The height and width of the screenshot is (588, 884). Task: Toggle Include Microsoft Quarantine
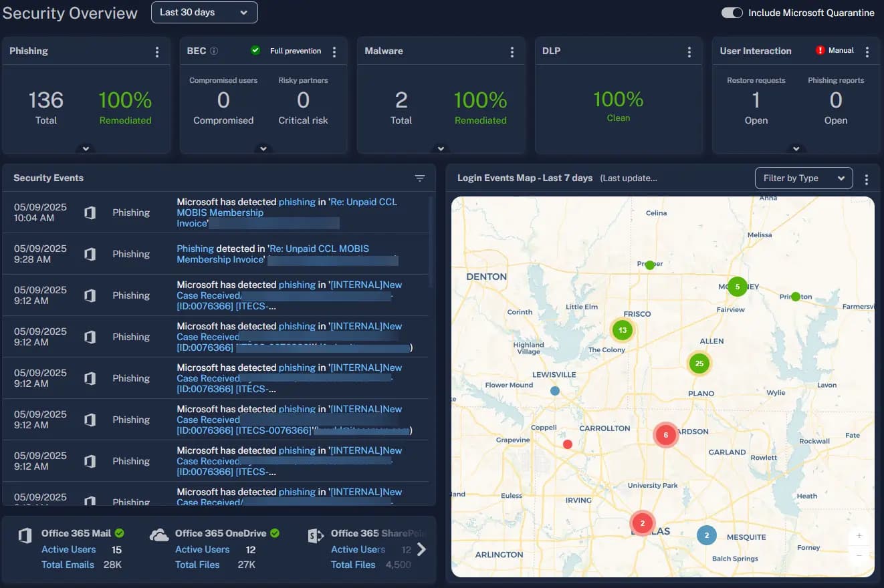(x=732, y=12)
